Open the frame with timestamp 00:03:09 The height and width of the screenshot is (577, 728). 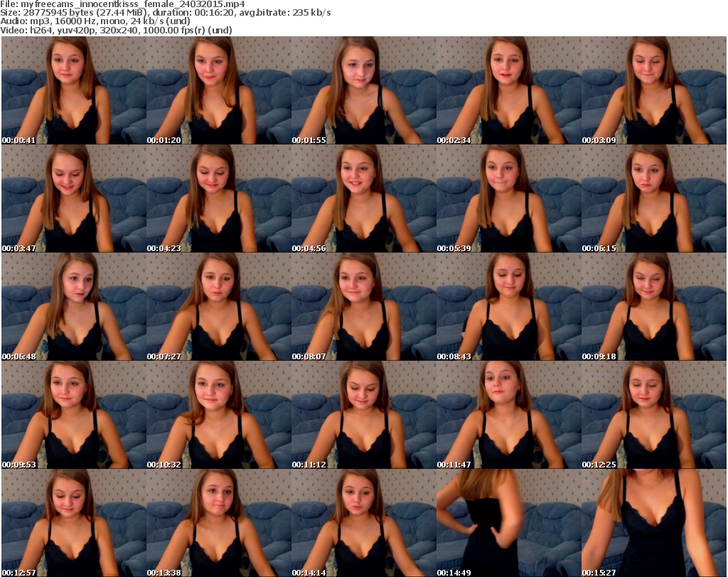tap(654, 90)
